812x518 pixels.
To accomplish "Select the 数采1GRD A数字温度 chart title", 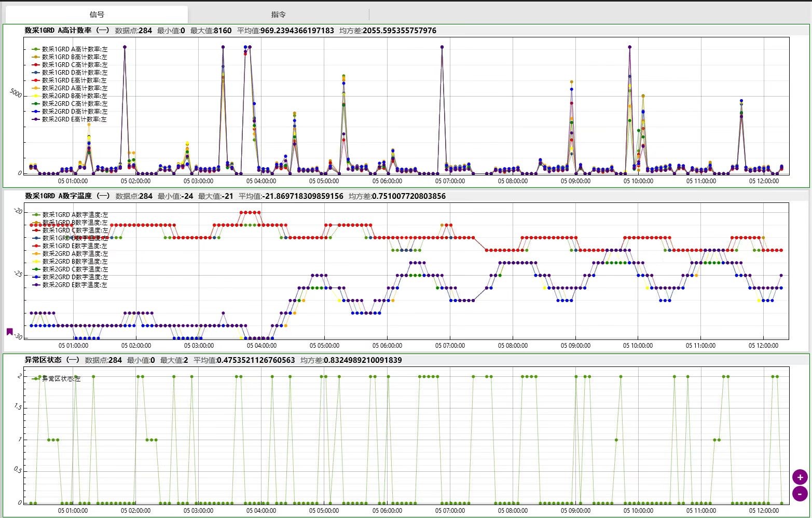I will coord(67,196).
